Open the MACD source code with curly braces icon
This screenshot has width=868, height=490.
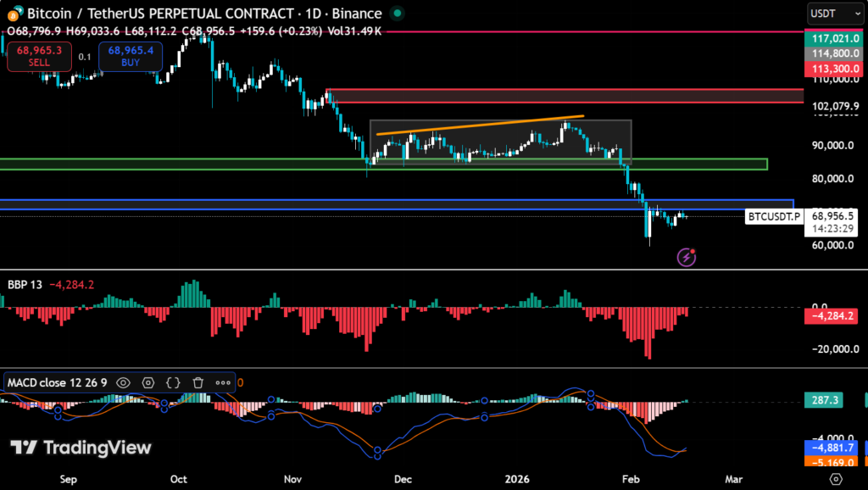pos(173,383)
